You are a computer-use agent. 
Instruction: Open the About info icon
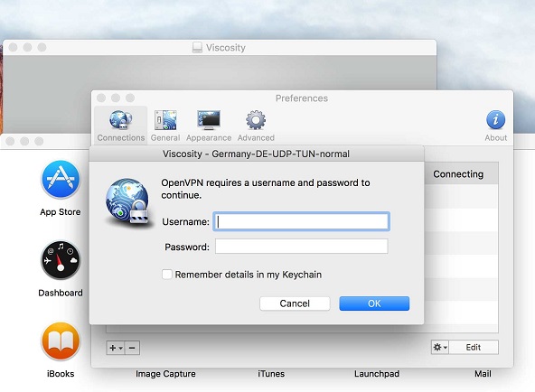495,120
